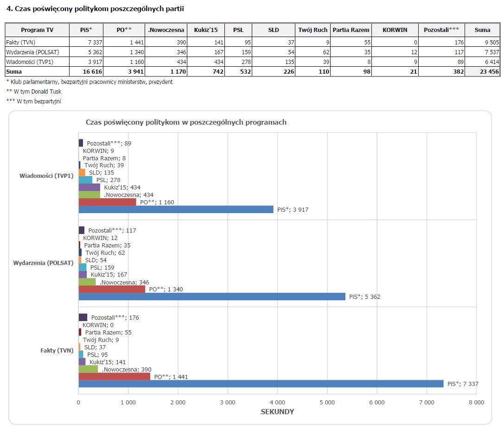The height and width of the screenshot is (429, 504).
Task: Click the 'SEKUNDY' horizontal axis title
Action: (x=277, y=412)
